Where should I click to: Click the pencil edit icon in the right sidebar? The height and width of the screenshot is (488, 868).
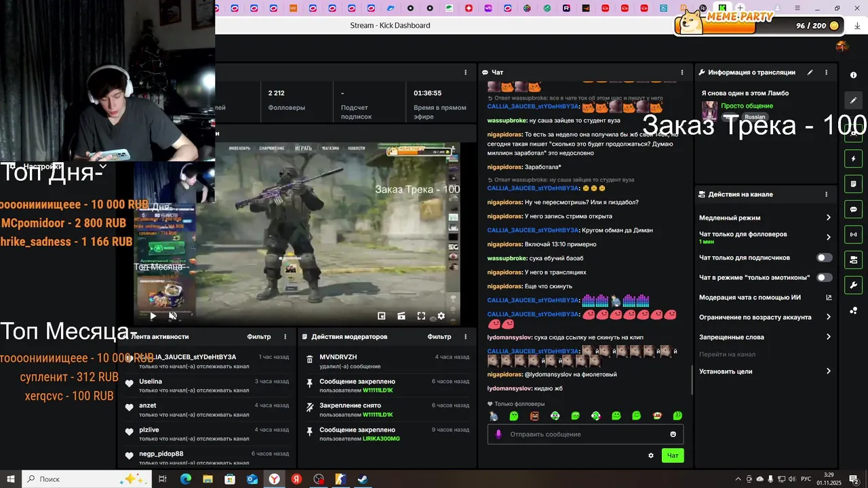854,100
